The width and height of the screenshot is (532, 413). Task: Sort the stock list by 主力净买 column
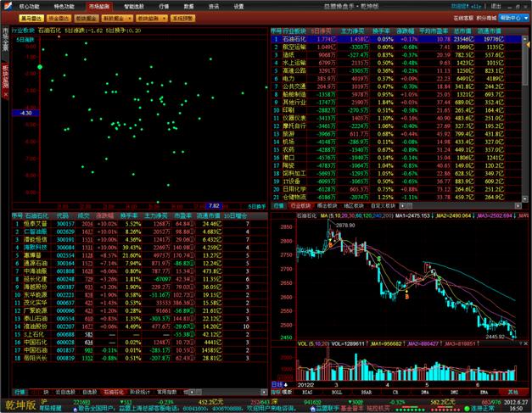click(x=156, y=215)
